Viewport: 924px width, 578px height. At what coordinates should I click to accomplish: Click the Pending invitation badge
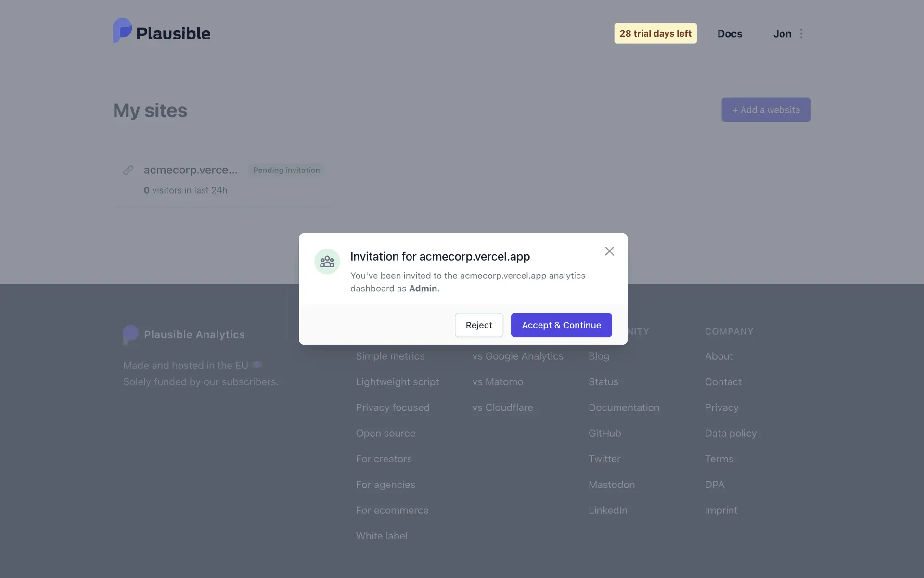(286, 170)
